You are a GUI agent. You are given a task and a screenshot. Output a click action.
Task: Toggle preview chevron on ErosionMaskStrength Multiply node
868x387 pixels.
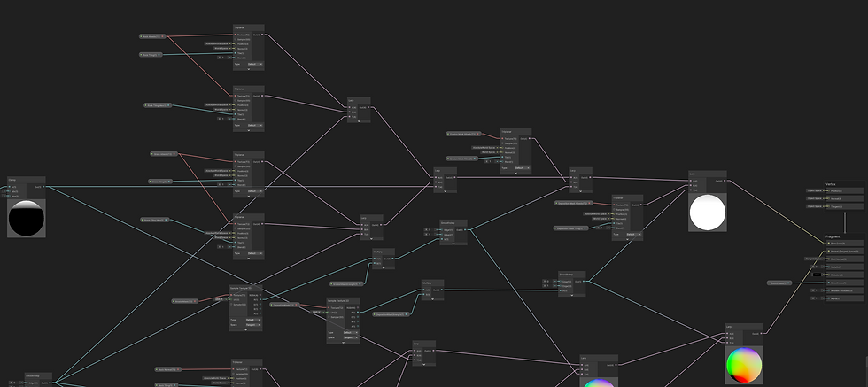coord(384,268)
